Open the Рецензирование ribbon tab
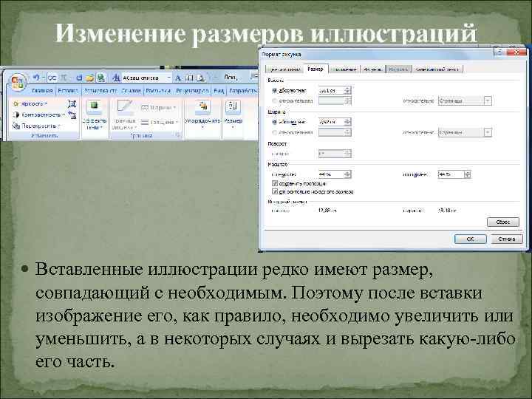532x399 pixels. click(192, 91)
